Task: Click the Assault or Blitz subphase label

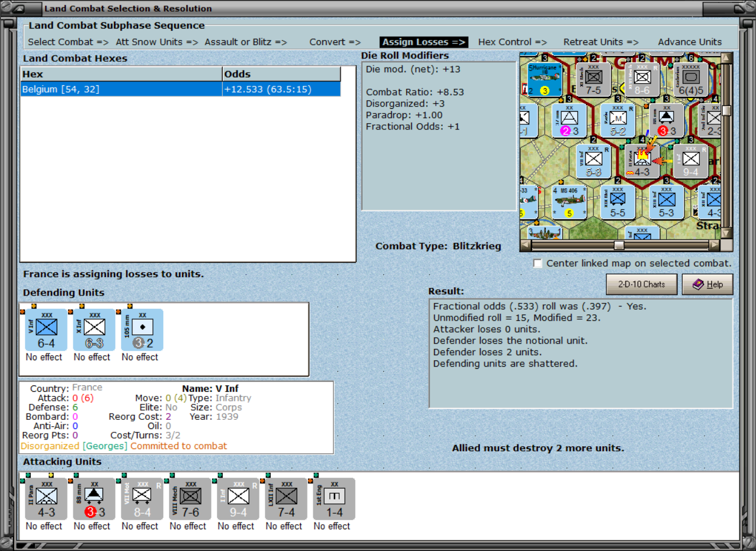Action: (246, 42)
